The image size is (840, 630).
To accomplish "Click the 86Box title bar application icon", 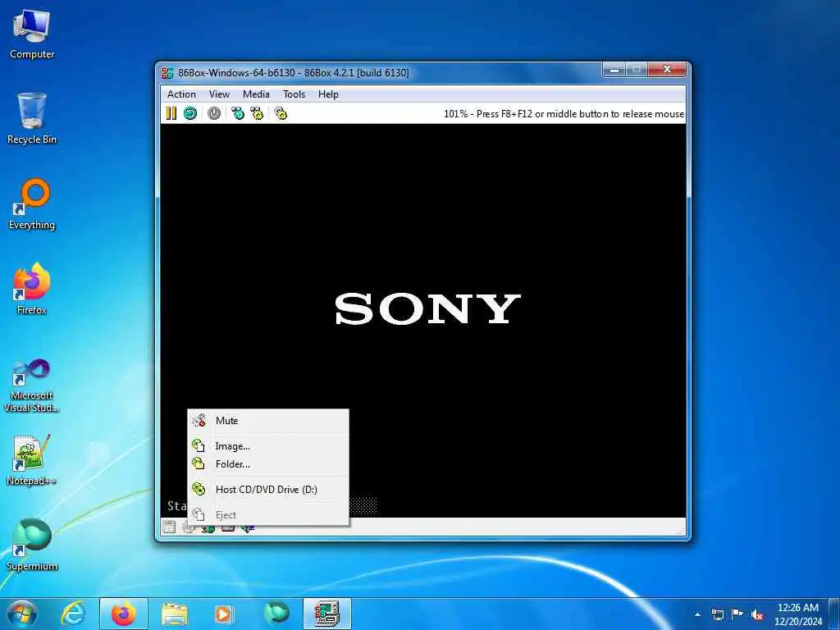I will [x=167, y=73].
